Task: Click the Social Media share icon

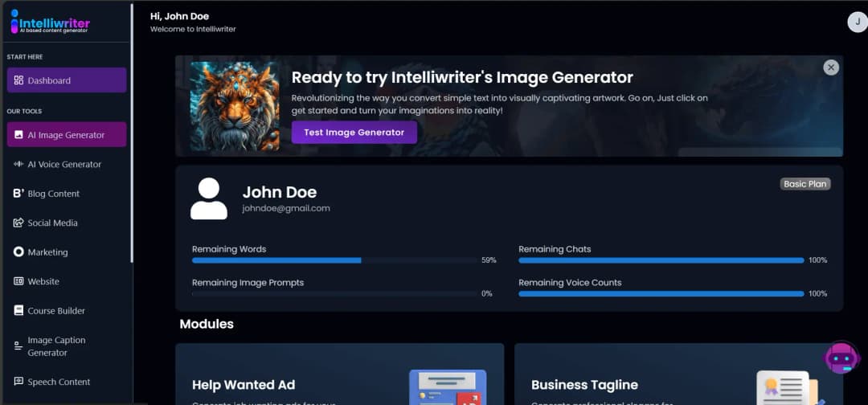Action: [x=18, y=223]
